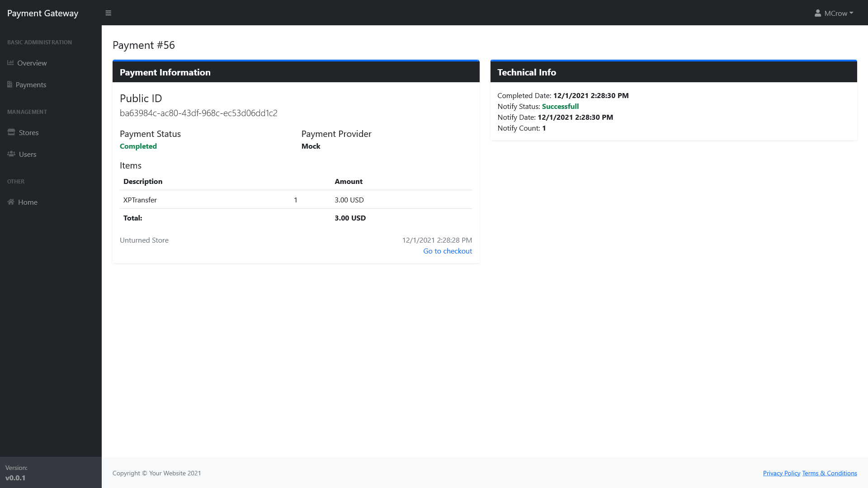Image resolution: width=868 pixels, height=488 pixels.
Task: Open the Privacy Policy link
Action: [782, 473]
